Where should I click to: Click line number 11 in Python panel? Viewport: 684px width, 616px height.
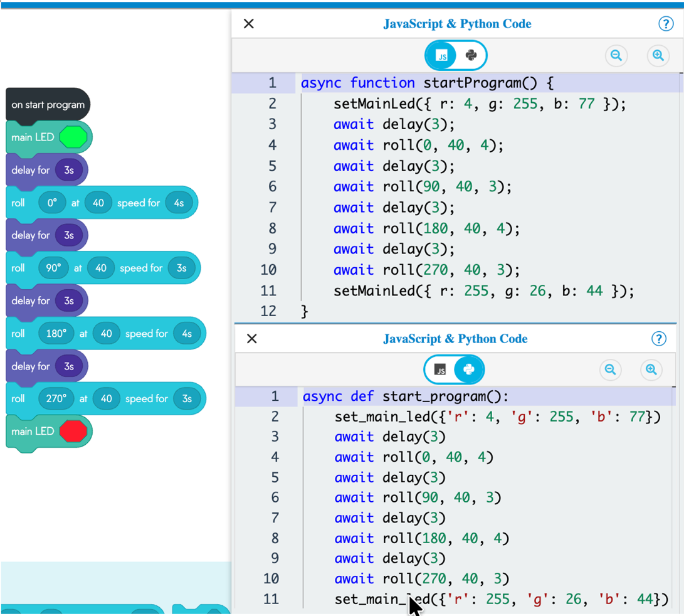pyautogui.click(x=271, y=599)
